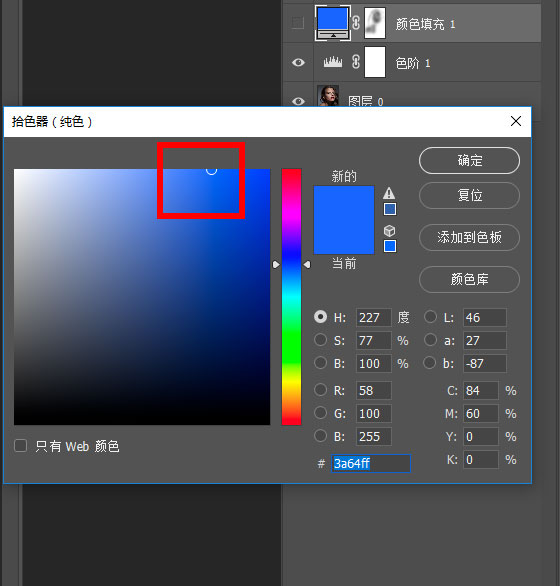Select the 图层 0 layer name
This screenshot has height=586, width=560.
[x=366, y=101]
